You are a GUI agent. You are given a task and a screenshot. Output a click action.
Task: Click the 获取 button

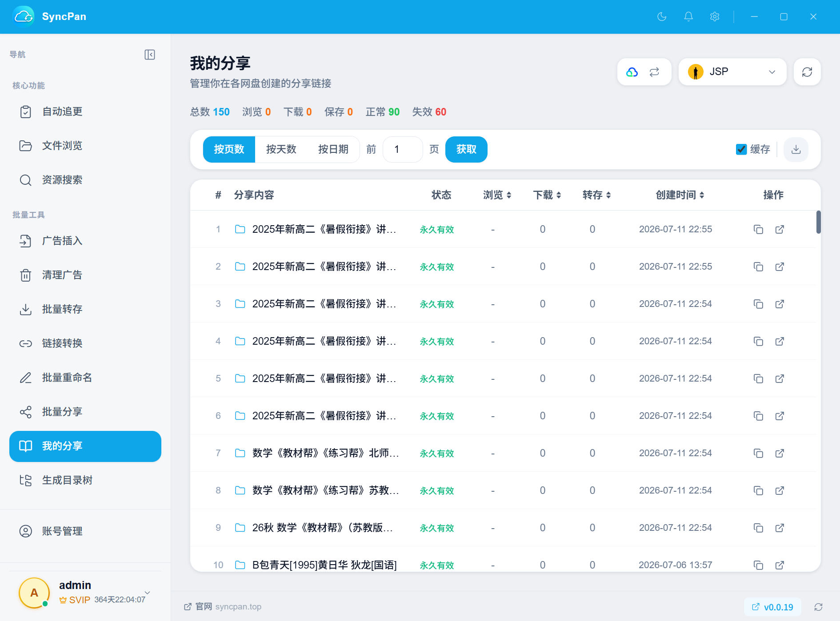coord(466,149)
